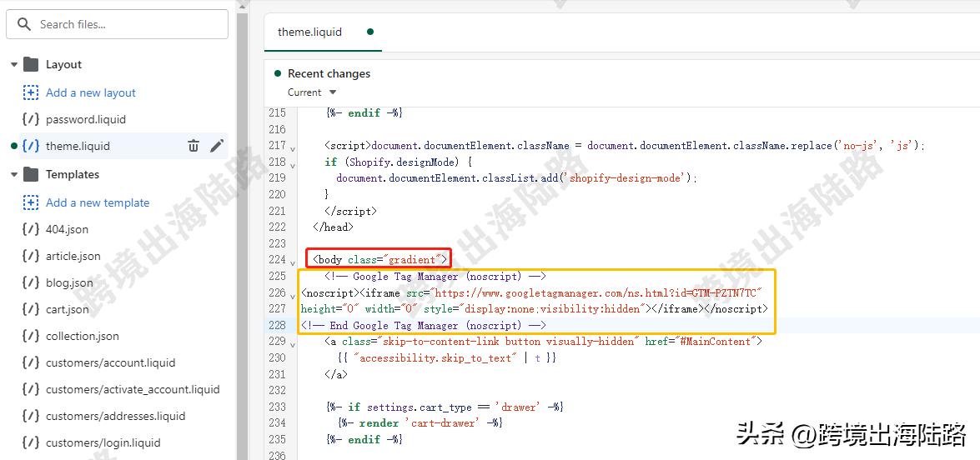Click the file icon of blog.json
The image size is (980, 460).
pos(31,282)
